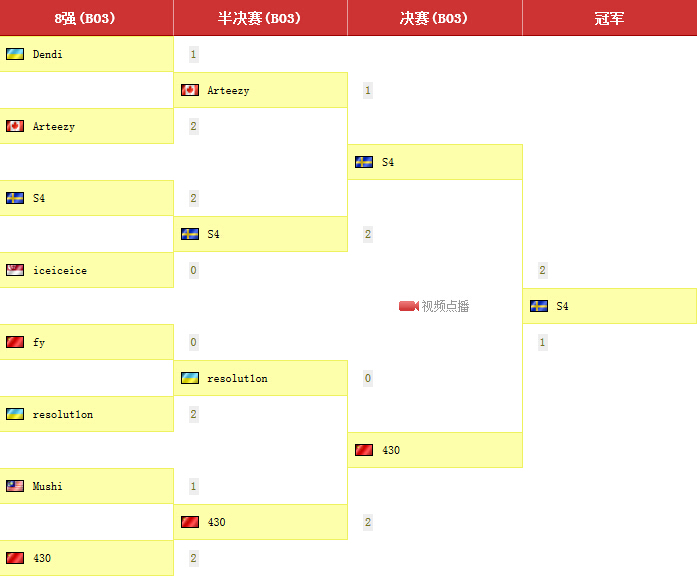Click resolut1on's Ukraine flag in the semifinal column
The height and width of the screenshot is (576, 697).
tap(190, 378)
